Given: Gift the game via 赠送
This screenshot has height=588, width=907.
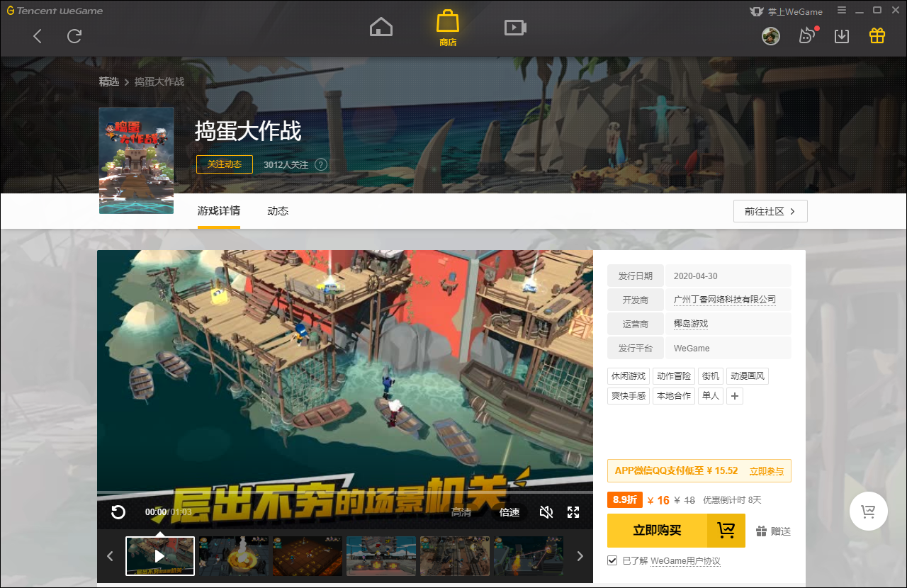Looking at the screenshot, I should tap(773, 531).
